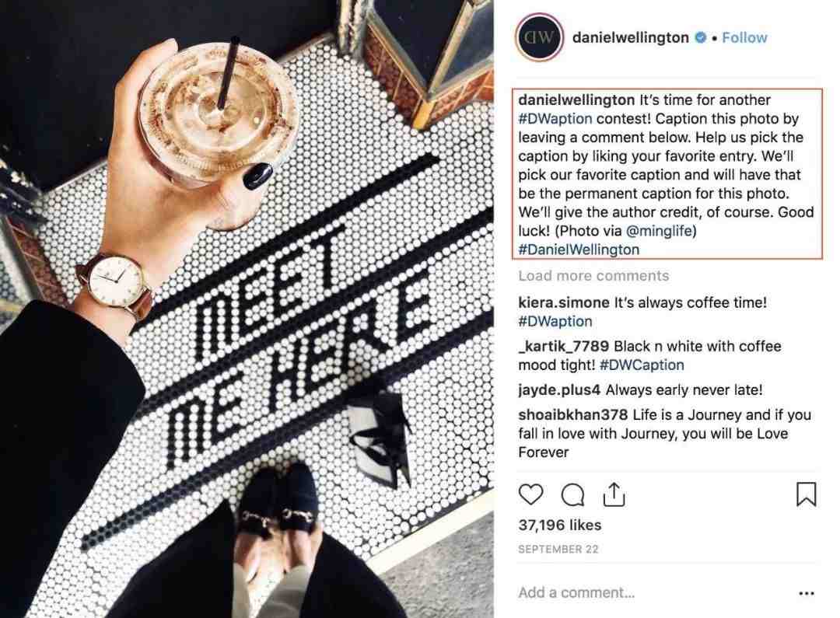Screen dimensions: 840x618
Task: Like the post with the heart icon
Action: click(531, 494)
